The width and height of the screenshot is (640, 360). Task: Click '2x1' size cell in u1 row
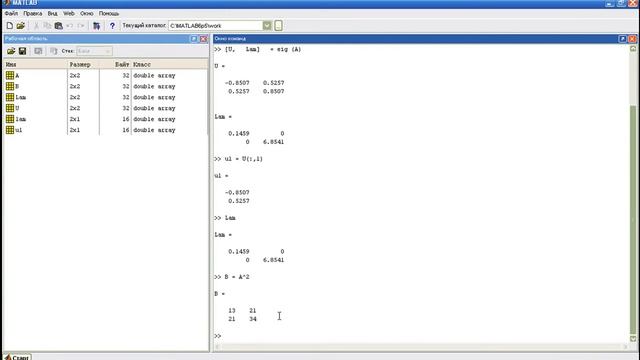coord(75,130)
